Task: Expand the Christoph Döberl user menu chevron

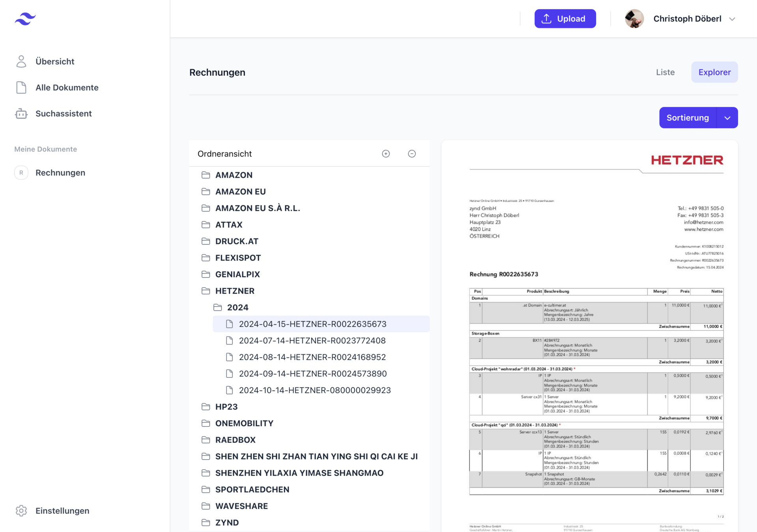Action: [732, 19]
